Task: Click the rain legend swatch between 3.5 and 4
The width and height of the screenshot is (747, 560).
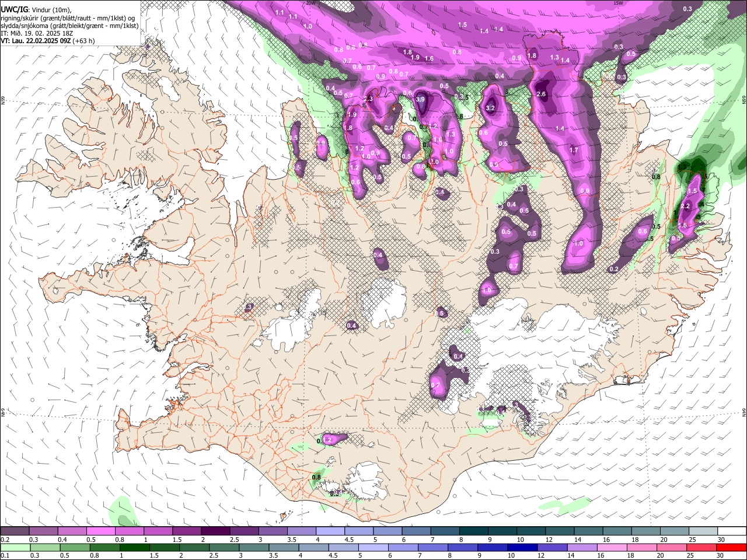Action: coord(284,547)
